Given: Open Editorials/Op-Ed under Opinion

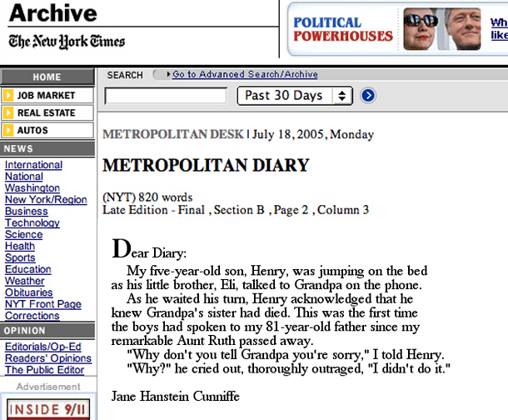Looking at the screenshot, I should [42, 347].
